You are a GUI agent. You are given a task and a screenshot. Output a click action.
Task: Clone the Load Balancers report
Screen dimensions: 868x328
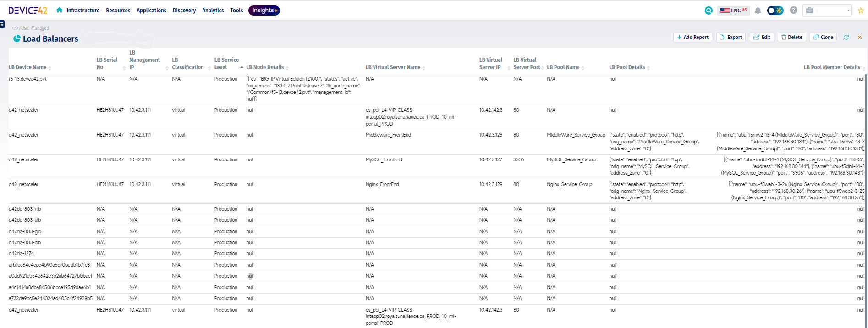(823, 37)
